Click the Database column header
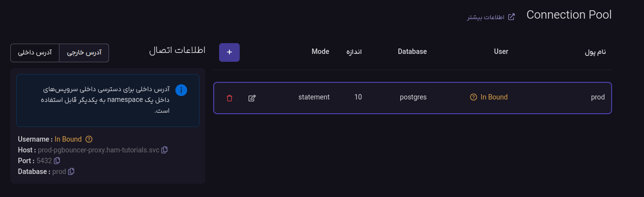The image size is (644, 197). click(x=412, y=51)
